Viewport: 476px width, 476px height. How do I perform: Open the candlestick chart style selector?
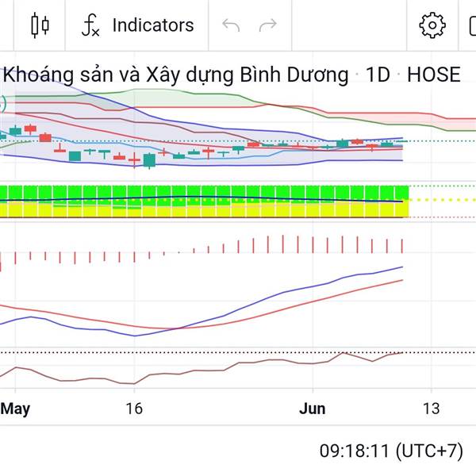[40, 25]
